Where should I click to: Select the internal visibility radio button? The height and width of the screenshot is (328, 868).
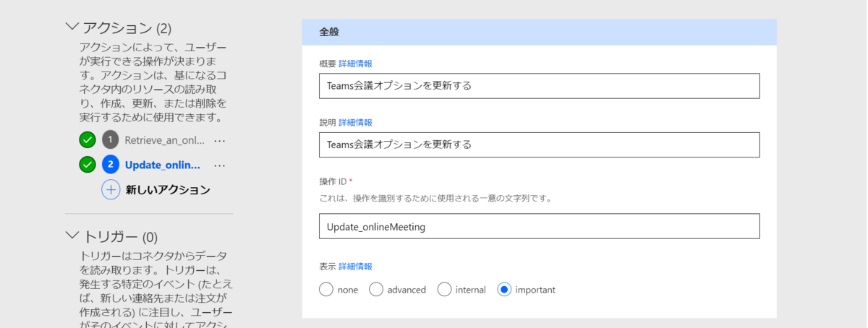[444, 290]
